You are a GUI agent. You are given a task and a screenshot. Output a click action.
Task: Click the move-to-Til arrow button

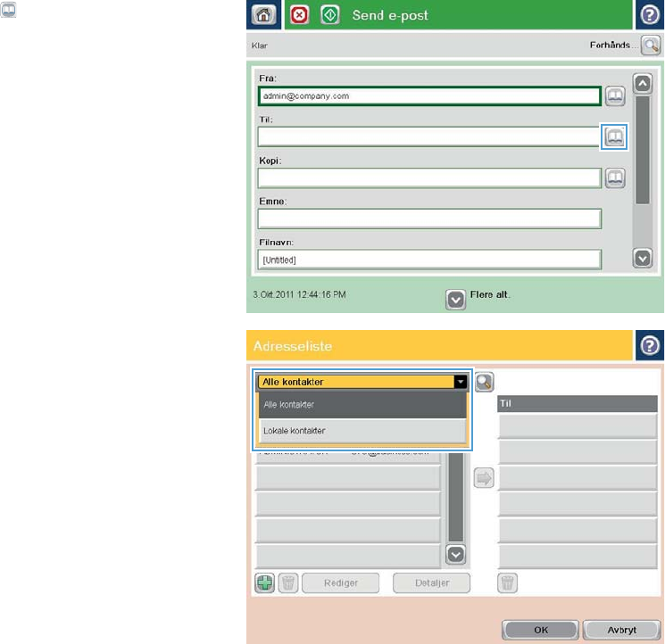click(x=484, y=478)
